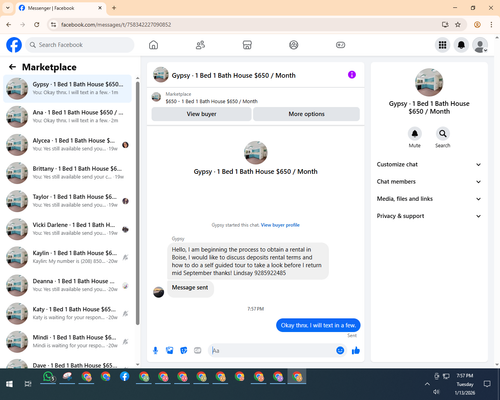500x400 pixels.
Task: Open the Facebook menu grid icon
Action: 442,45
